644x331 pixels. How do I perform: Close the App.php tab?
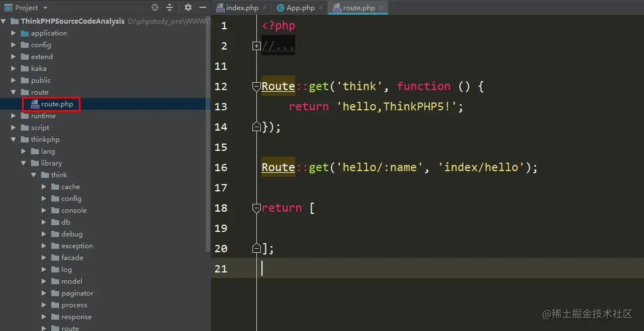[x=321, y=8]
